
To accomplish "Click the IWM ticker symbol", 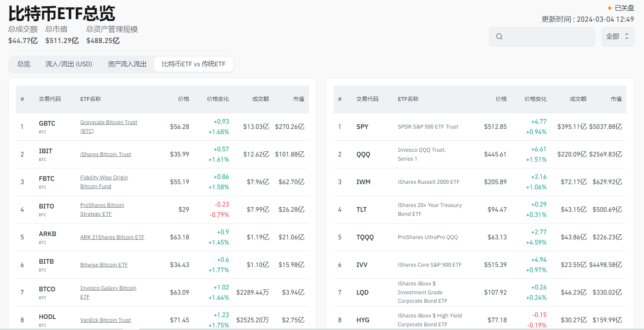I will [x=363, y=182].
